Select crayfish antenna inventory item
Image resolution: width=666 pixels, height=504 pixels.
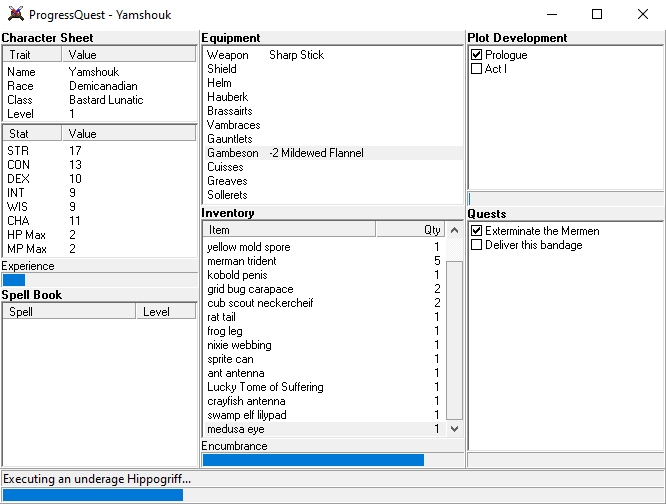[325, 401]
